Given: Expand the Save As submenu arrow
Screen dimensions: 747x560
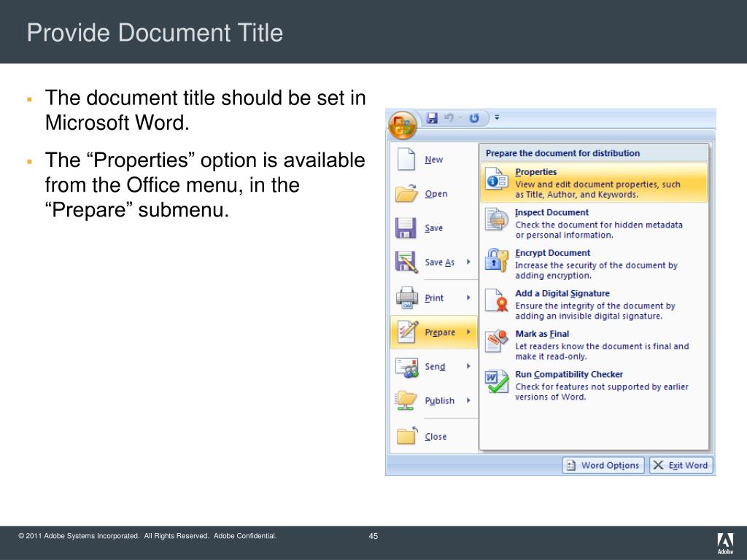Looking at the screenshot, I should tap(469, 262).
